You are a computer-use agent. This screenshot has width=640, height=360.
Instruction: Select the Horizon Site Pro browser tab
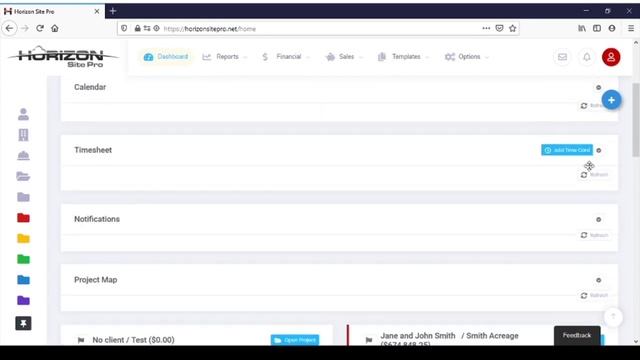click(x=52, y=11)
